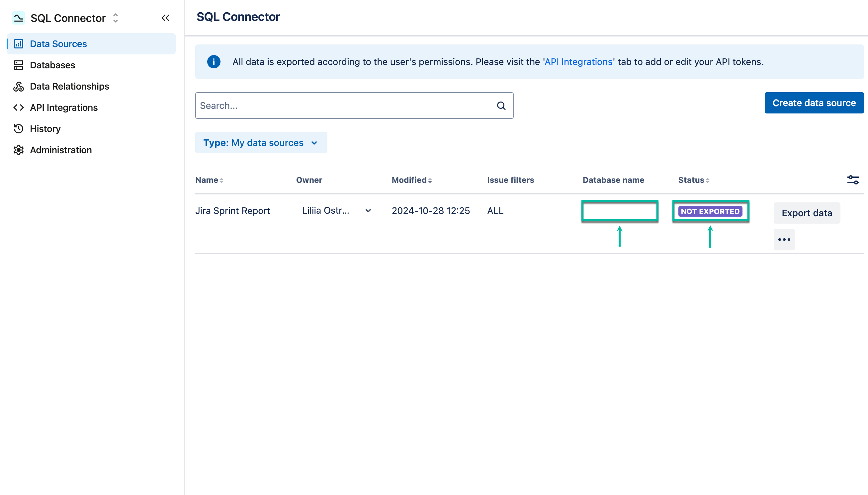Click the Create data source button
The width and height of the screenshot is (868, 495).
814,103
